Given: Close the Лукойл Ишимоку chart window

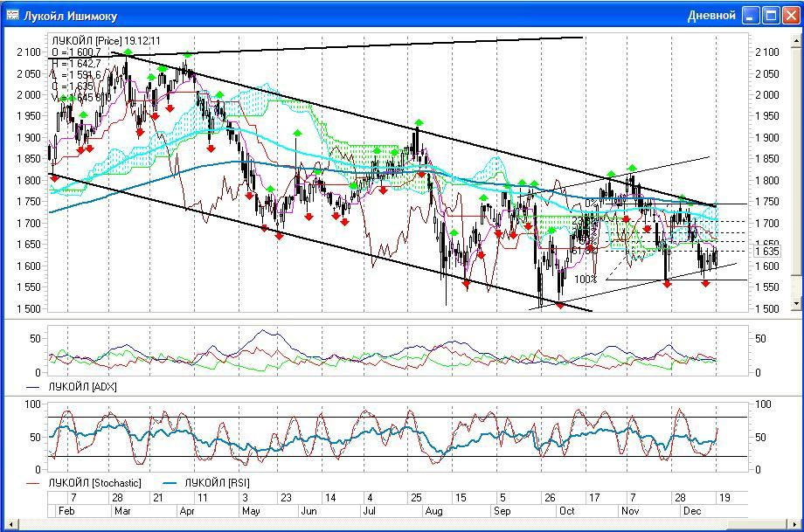Looking at the screenshot, I should (x=791, y=16).
